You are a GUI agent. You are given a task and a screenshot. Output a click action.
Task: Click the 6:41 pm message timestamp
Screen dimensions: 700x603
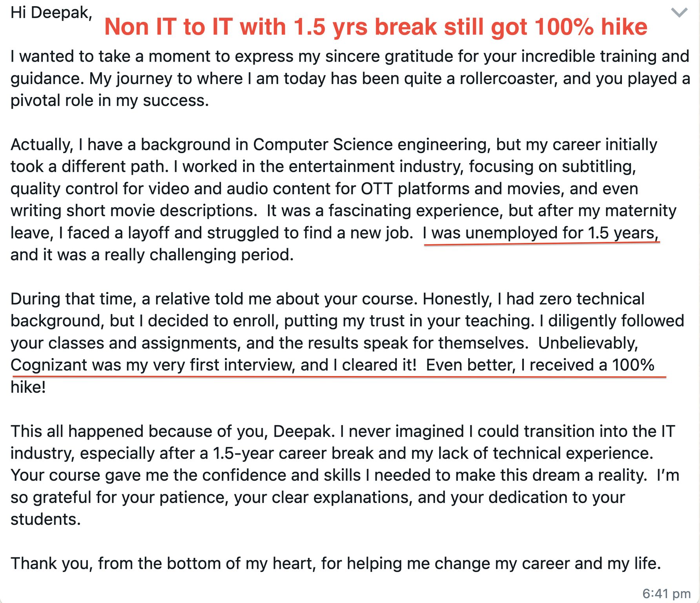tap(666, 593)
